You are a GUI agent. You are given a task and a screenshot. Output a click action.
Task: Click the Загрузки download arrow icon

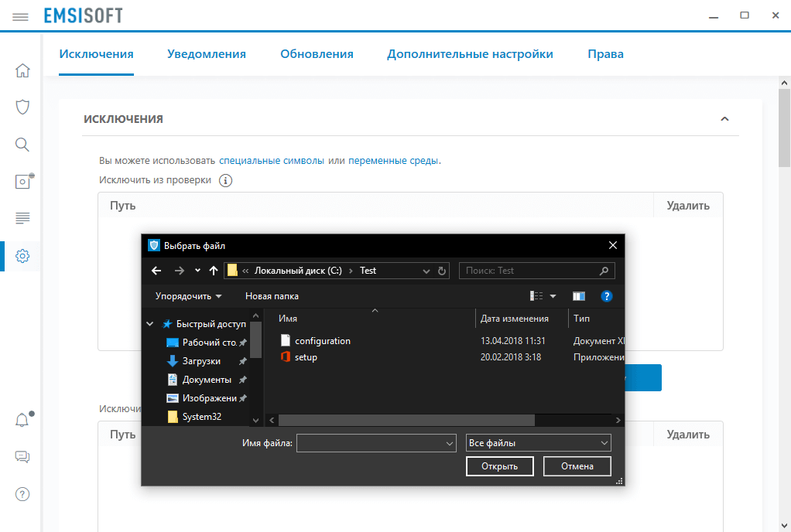(173, 361)
